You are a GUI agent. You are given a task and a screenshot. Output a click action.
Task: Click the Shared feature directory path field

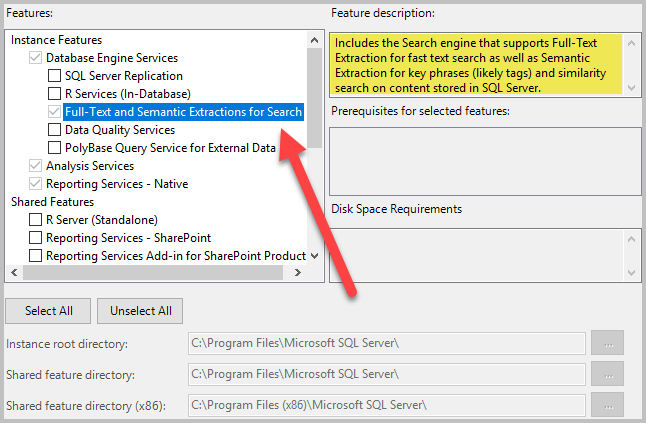click(x=387, y=374)
